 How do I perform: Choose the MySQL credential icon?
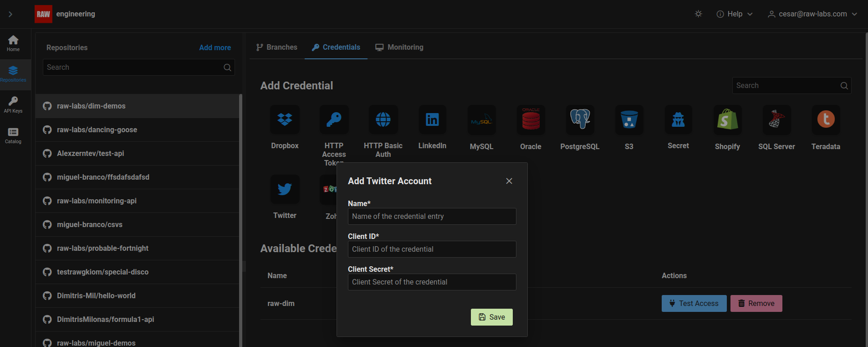[481, 120]
